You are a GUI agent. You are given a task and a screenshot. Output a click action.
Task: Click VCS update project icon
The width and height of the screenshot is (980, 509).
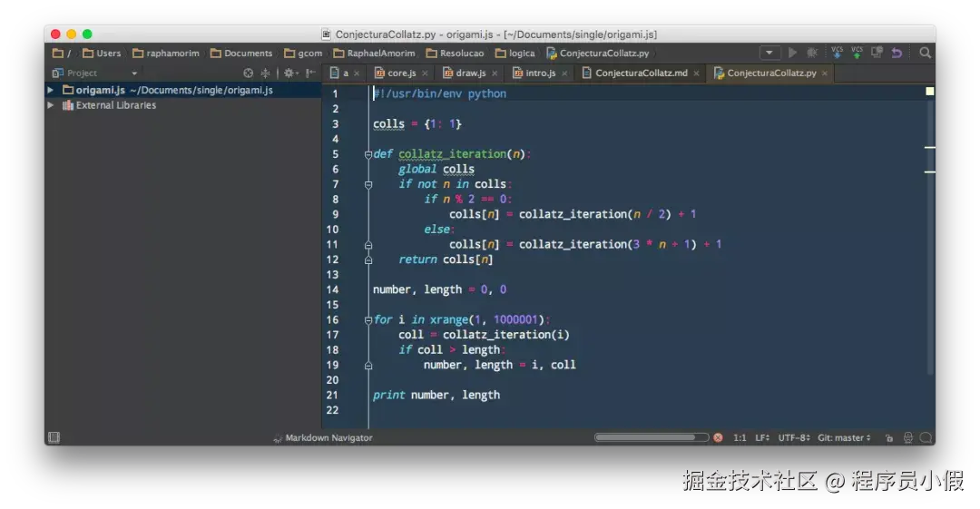(x=837, y=53)
